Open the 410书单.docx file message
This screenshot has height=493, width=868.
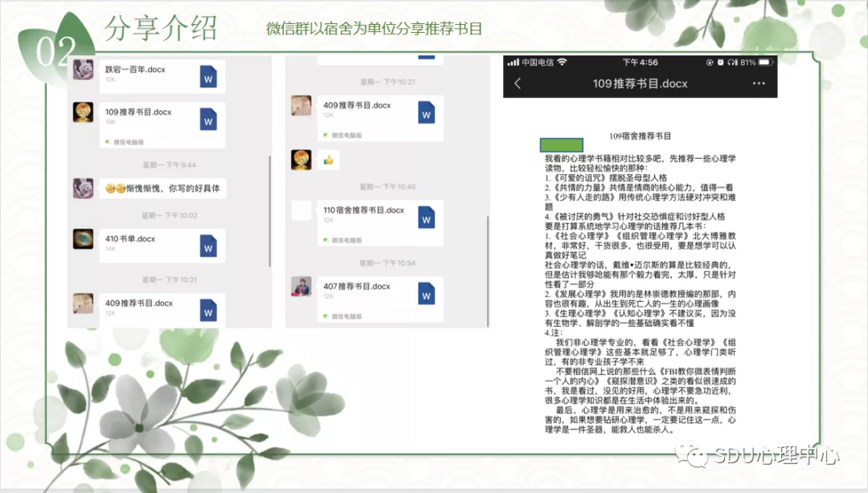click(x=162, y=245)
